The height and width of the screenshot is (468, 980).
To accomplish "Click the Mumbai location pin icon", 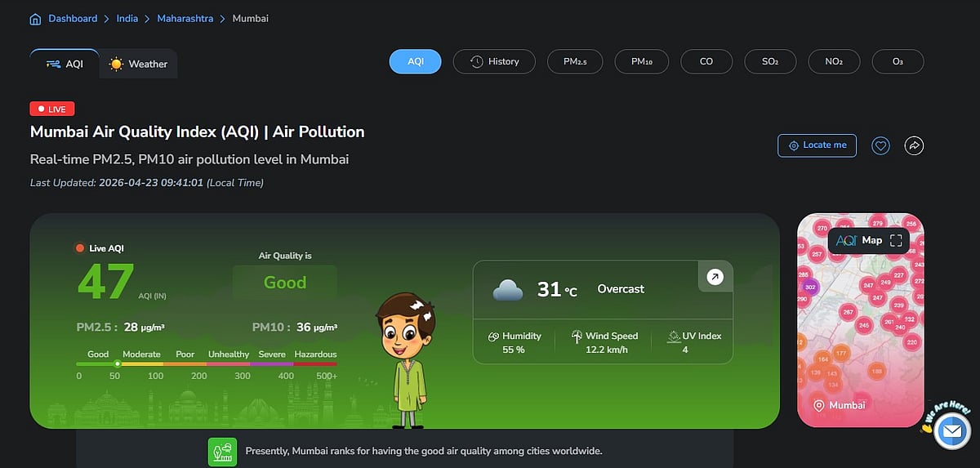I will (x=818, y=405).
